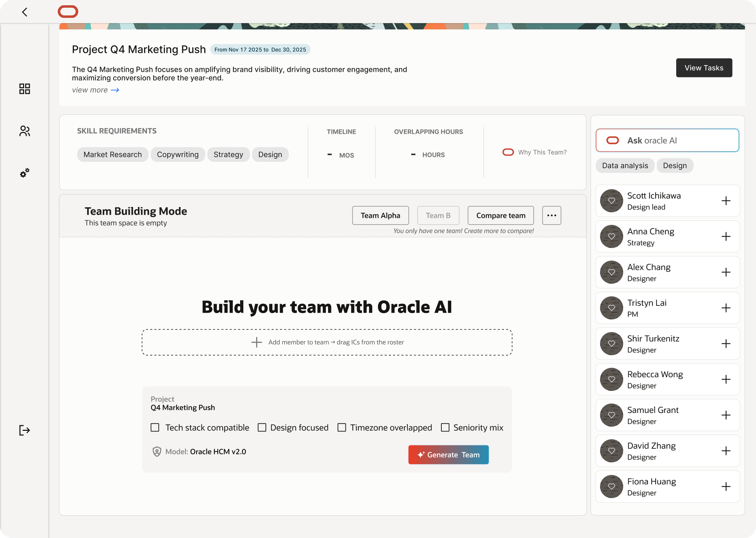Click the Oracle logo in the top bar
This screenshot has height=538, width=756.
click(x=68, y=12)
